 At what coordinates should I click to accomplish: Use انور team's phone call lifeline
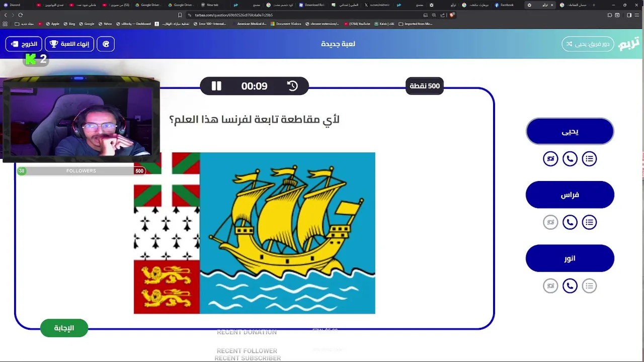(570, 286)
